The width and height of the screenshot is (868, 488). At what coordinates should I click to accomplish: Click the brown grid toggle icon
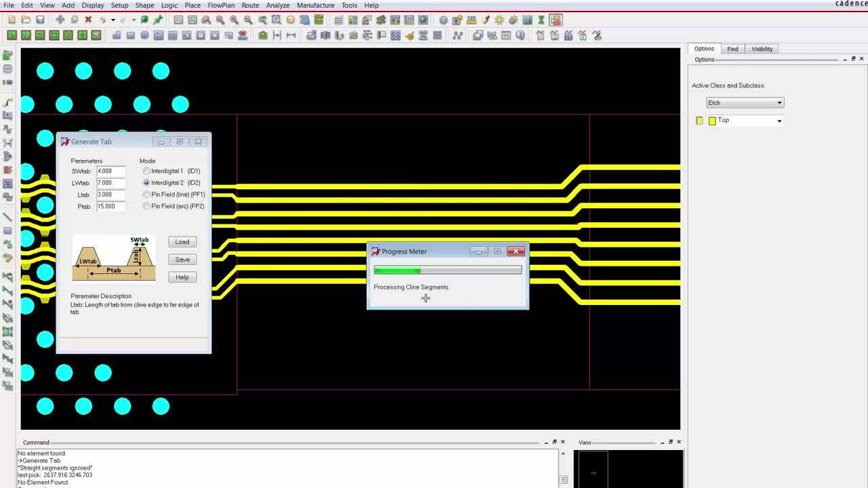(338, 20)
